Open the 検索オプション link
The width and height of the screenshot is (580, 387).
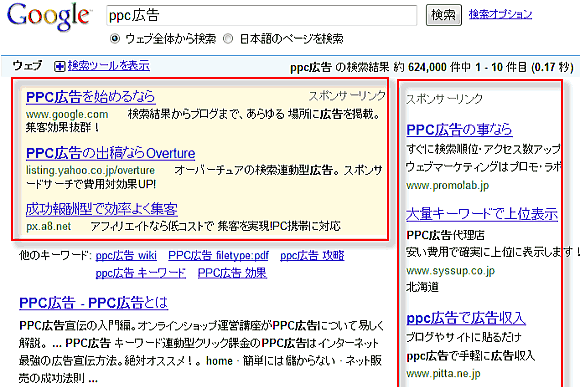coord(500,14)
